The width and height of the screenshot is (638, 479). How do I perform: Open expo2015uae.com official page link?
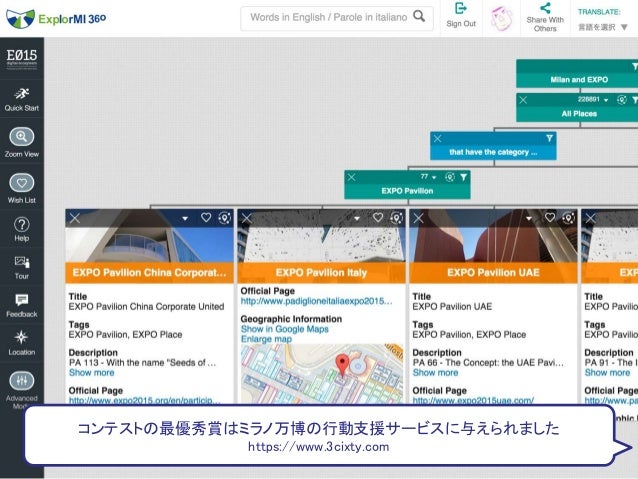click(473, 400)
